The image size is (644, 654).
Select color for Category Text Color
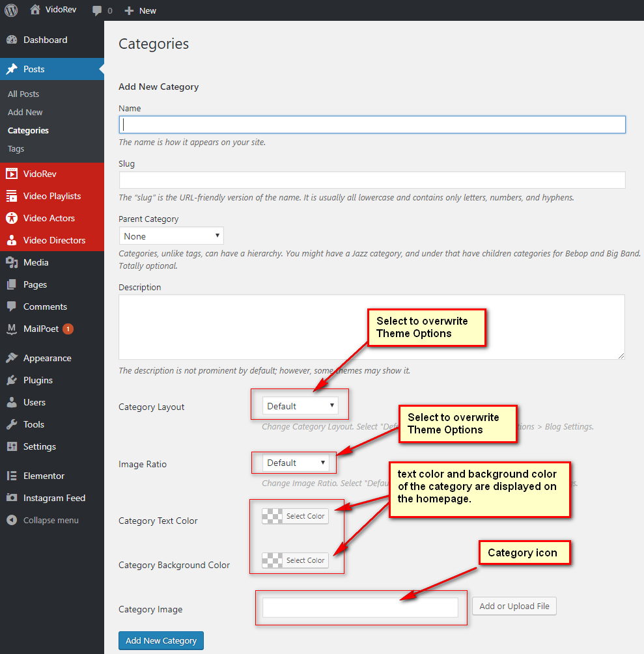(296, 516)
